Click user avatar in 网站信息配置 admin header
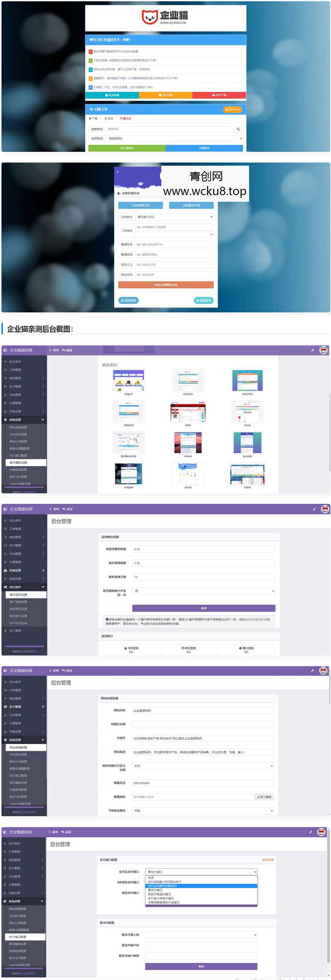 click(x=323, y=671)
